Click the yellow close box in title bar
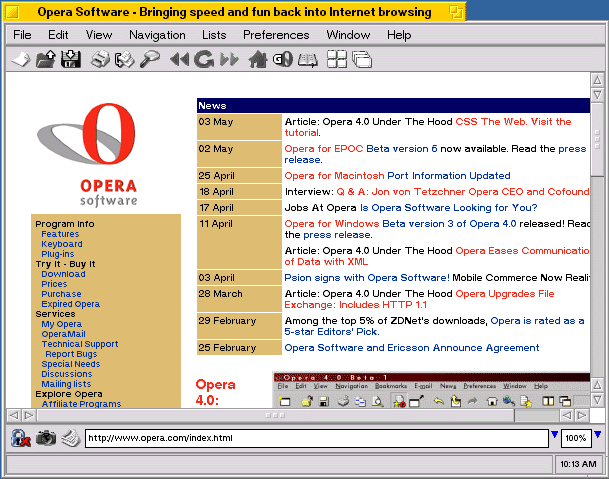The image size is (609, 479). point(13,12)
